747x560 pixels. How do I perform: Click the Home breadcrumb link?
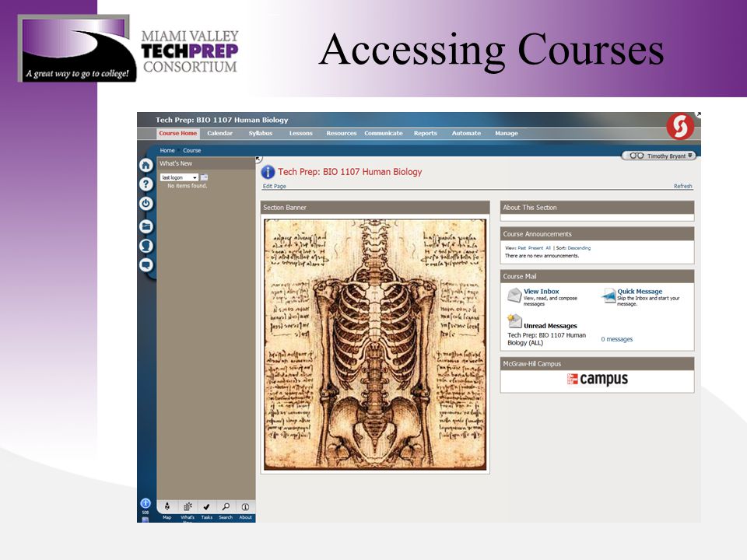[167, 150]
